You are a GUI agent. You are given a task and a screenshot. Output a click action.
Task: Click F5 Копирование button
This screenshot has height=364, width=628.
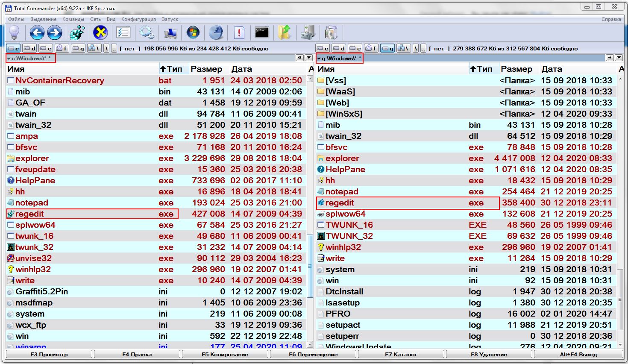tap(225, 354)
